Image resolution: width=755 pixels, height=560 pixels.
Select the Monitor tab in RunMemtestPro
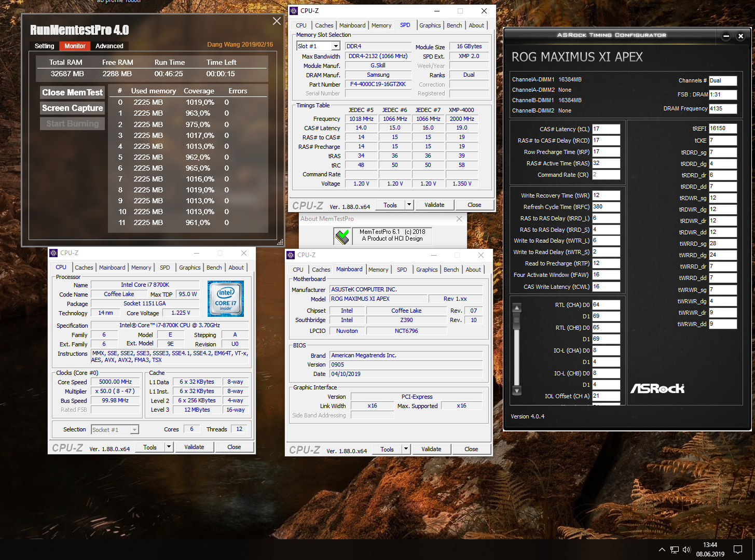pos(75,46)
